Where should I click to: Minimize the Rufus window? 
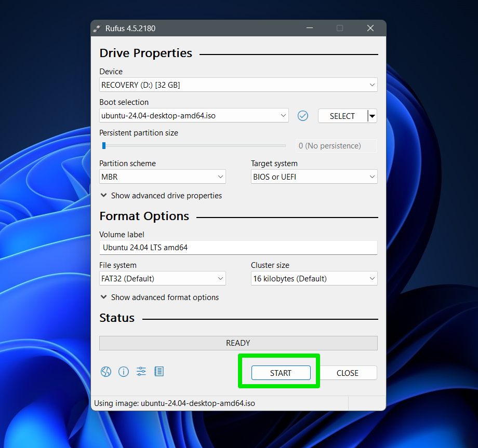[310, 28]
